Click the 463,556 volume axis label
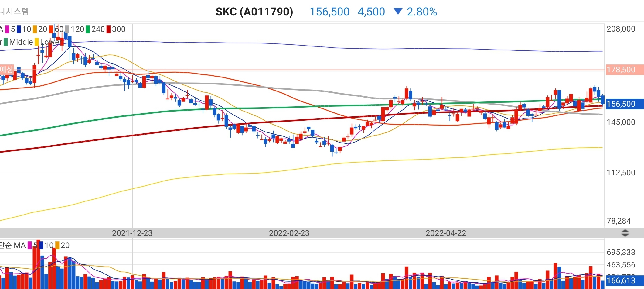The height and width of the screenshot is (289, 644). click(x=621, y=265)
